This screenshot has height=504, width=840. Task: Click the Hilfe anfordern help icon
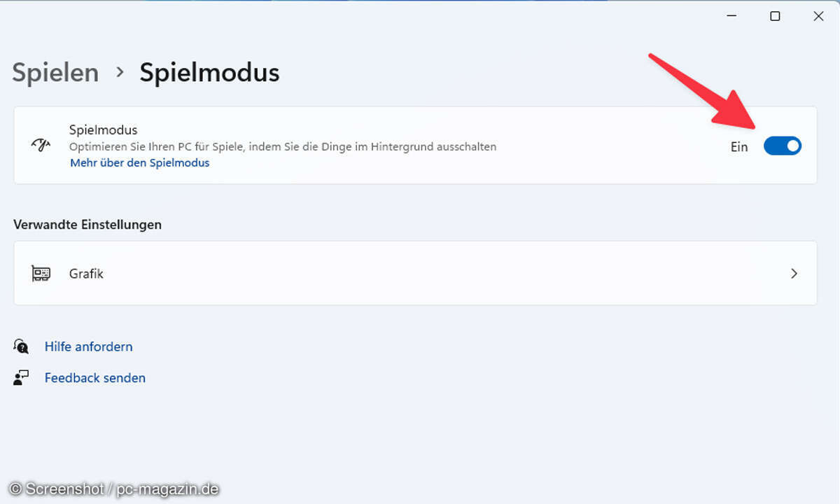21,346
